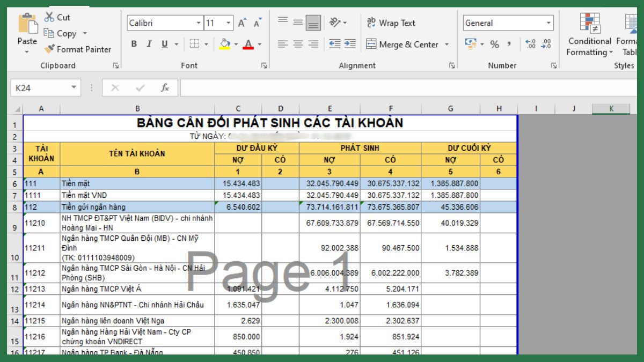Open the Font group dialog launcher

point(263,65)
